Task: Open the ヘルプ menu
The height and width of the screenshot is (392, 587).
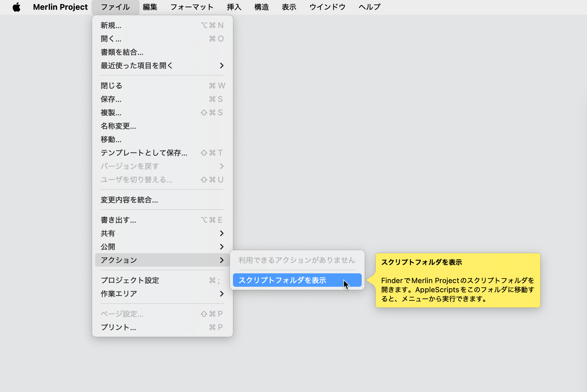Action: [370, 7]
